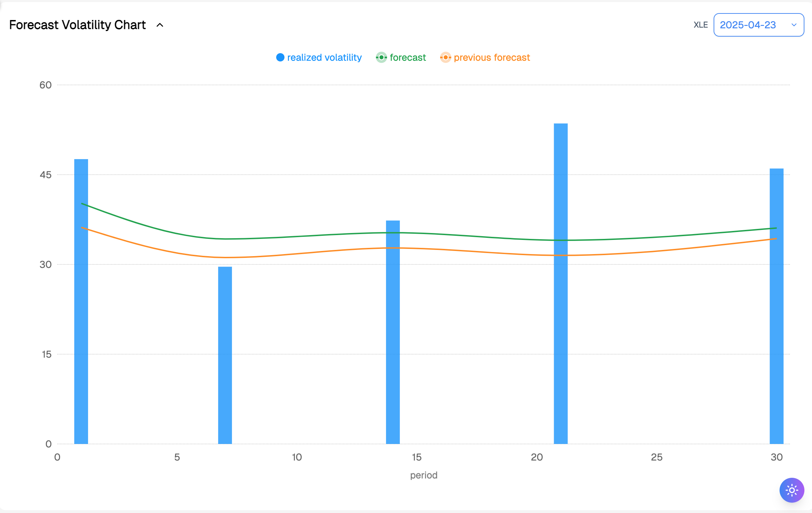This screenshot has height=513, width=812.
Task: Collapse the Forecast Volatility Chart chevron
Action: 160,25
